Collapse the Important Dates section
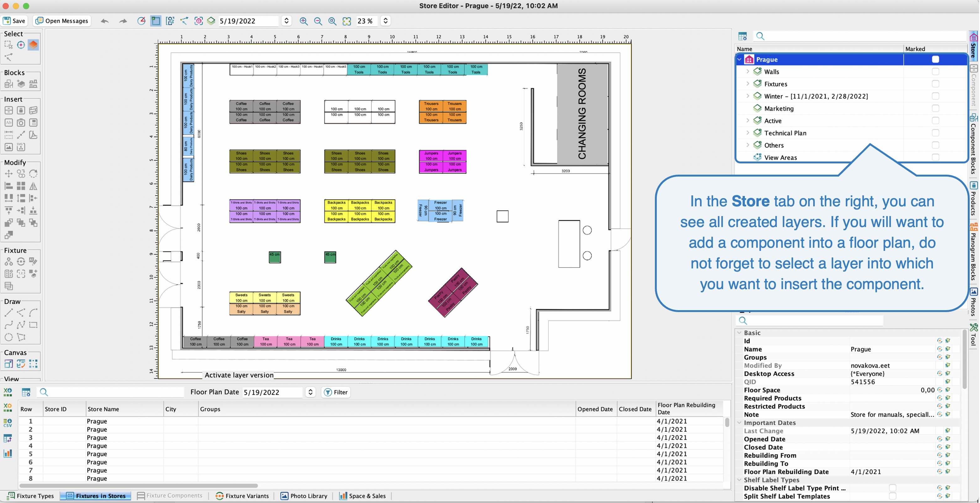 pos(740,423)
